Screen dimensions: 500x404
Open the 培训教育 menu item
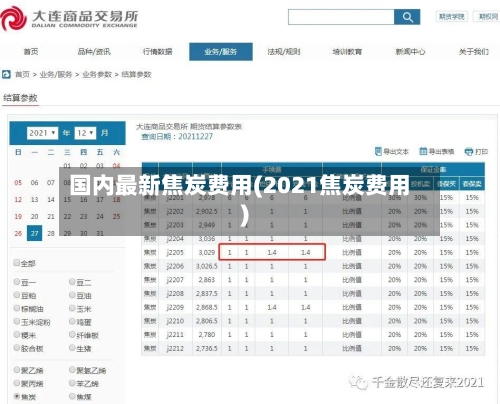[x=347, y=52]
